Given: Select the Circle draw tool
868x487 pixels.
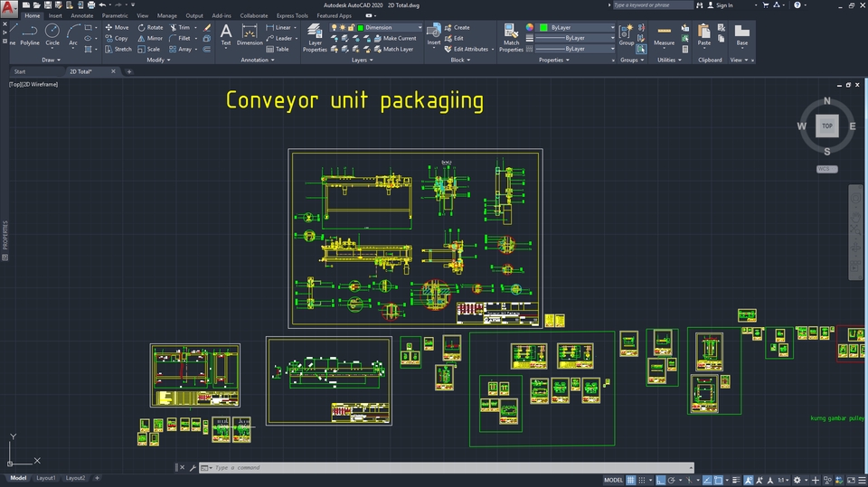Looking at the screenshot, I should [x=52, y=35].
